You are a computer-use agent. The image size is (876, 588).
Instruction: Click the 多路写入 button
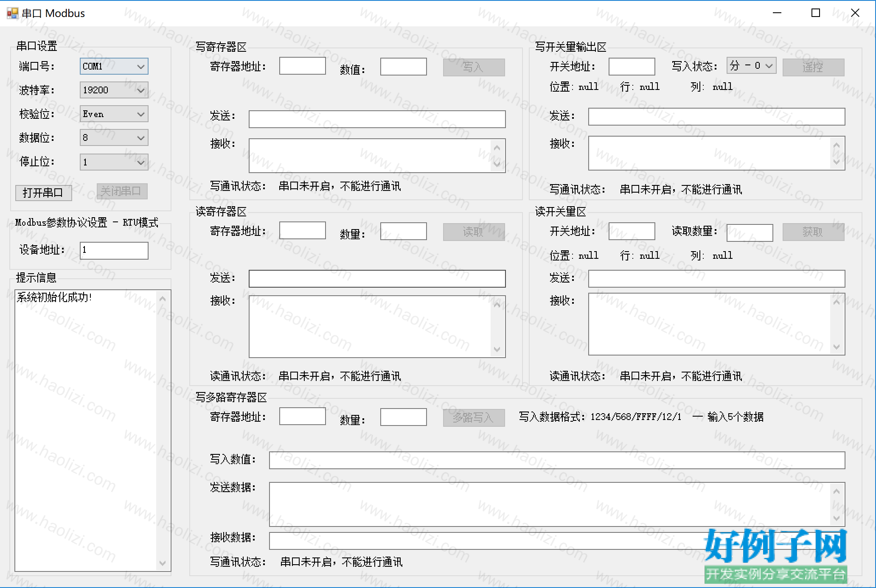pos(474,417)
